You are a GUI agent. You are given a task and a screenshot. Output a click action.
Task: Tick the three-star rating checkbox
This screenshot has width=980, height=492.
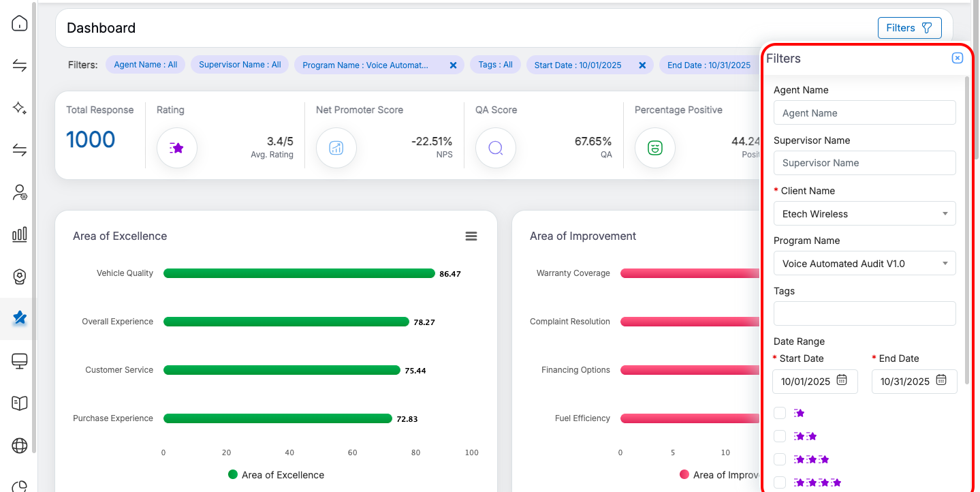point(780,459)
